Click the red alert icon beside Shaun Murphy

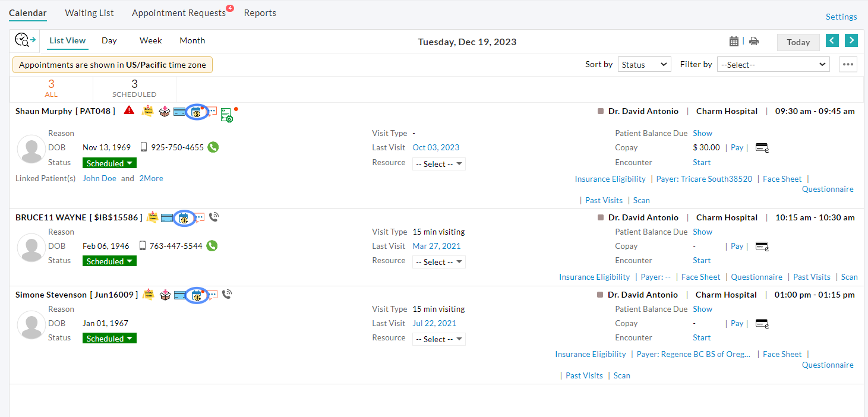[130, 110]
